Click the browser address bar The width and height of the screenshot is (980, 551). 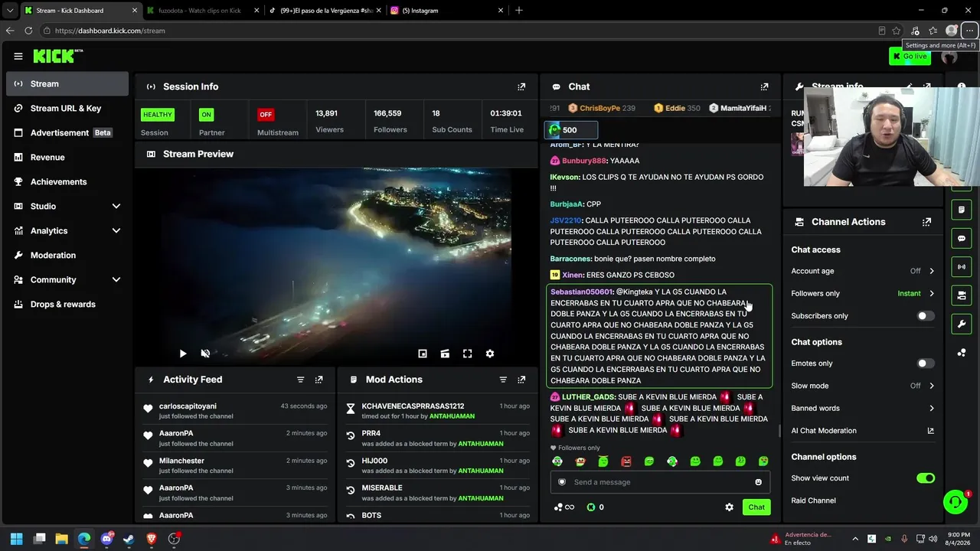click(x=459, y=31)
